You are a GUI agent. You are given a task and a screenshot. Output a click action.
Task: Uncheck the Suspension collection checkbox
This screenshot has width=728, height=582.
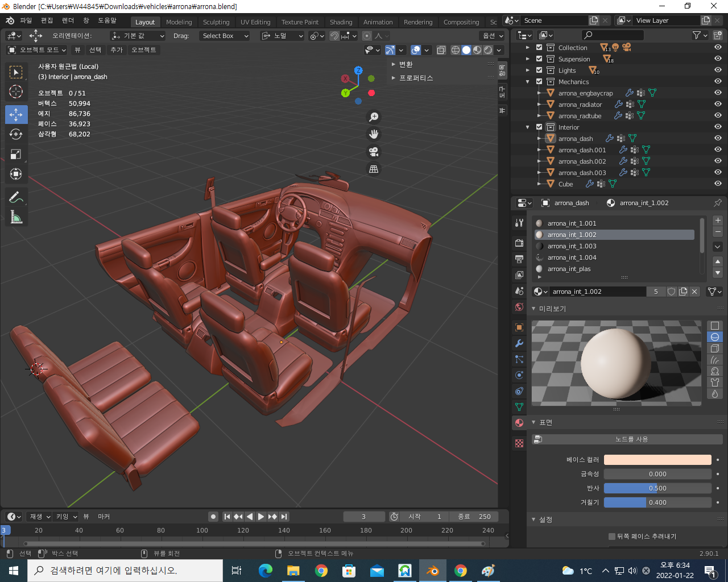pyautogui.click(x=539, y=59)
